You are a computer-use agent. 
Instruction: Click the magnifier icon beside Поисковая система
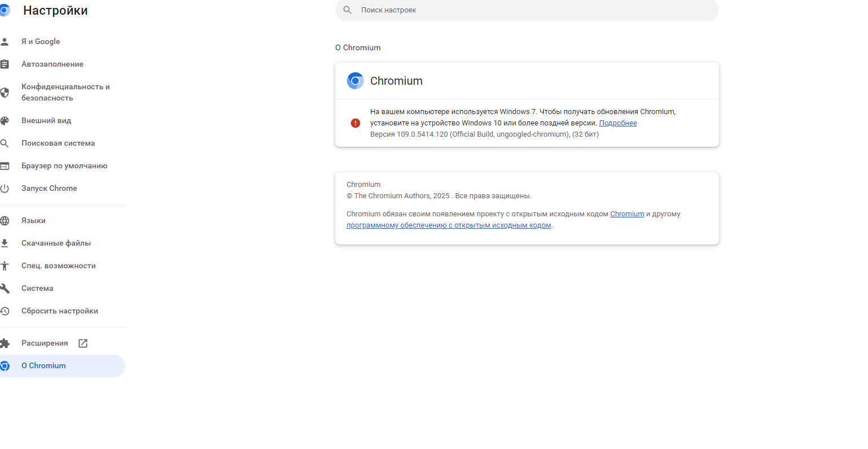[5, 143]
